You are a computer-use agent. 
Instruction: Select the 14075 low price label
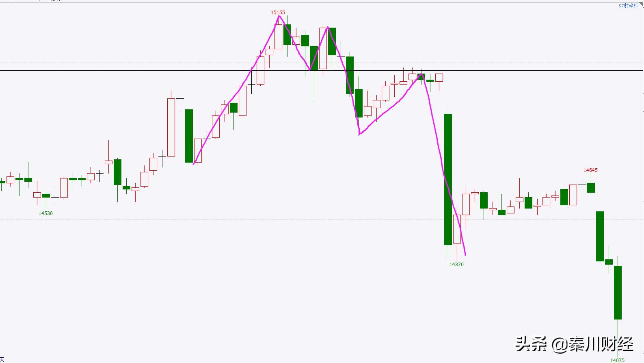617,360
